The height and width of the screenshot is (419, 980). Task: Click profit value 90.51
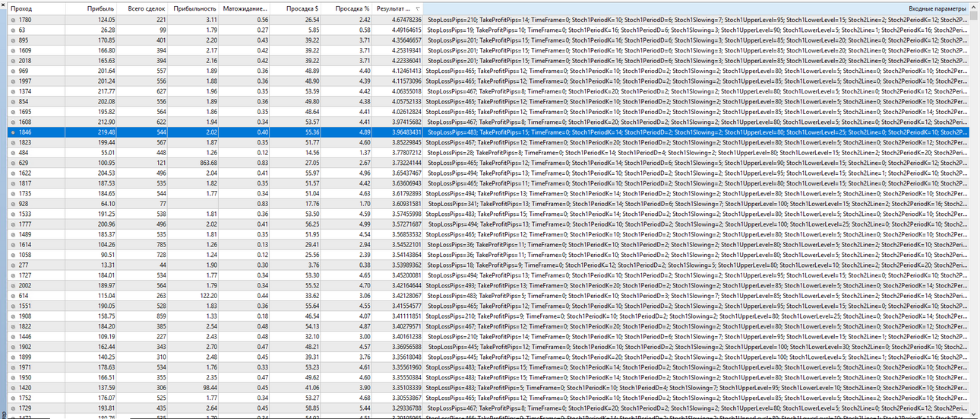point(106,256)
